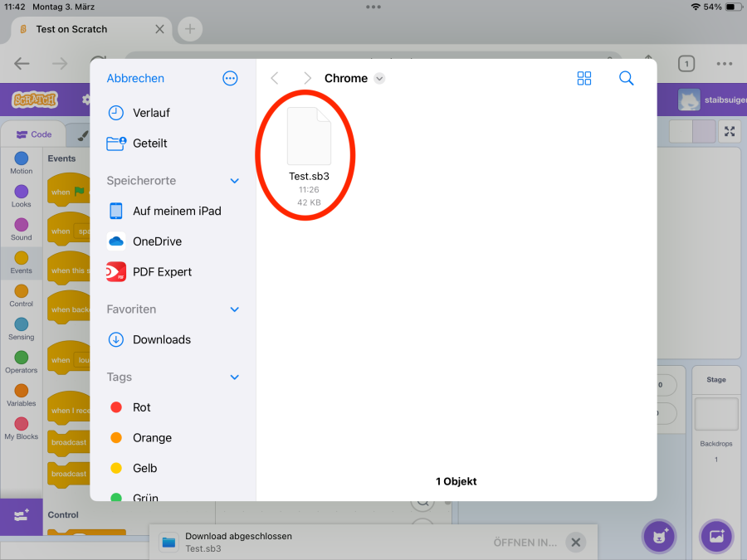Select the Rot red tag
The height and width of the screenshot is (560, 747).
(141, 407)
